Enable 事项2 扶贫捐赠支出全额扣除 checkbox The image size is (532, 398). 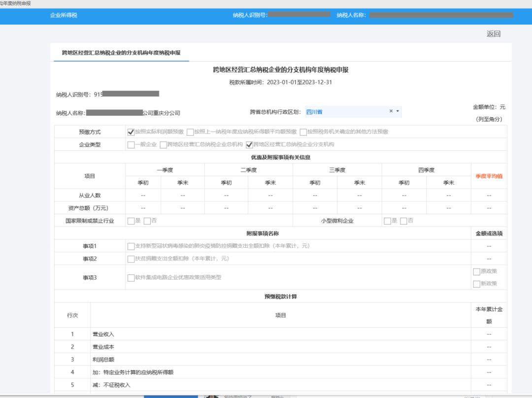pos(131,259)
